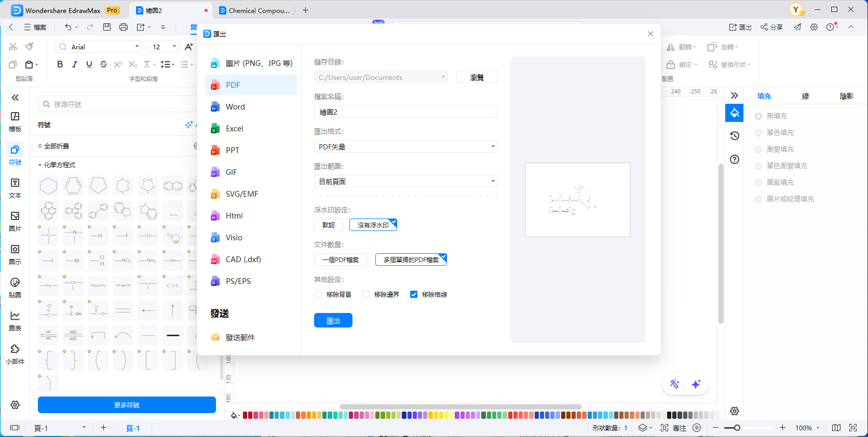This screenshot has height=437, width=868.
Task: Collapse the 化學方程式 symbol category
Action: coord(40,165)
